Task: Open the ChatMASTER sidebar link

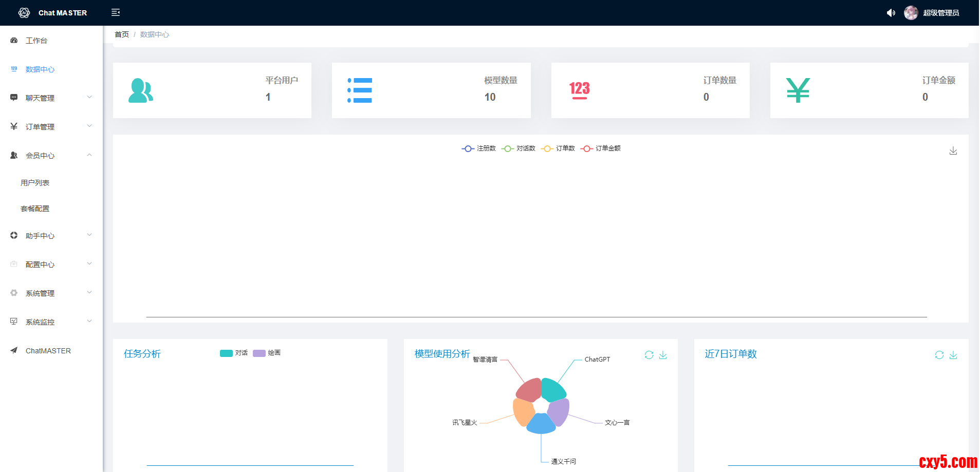Action: coord(48,351)
